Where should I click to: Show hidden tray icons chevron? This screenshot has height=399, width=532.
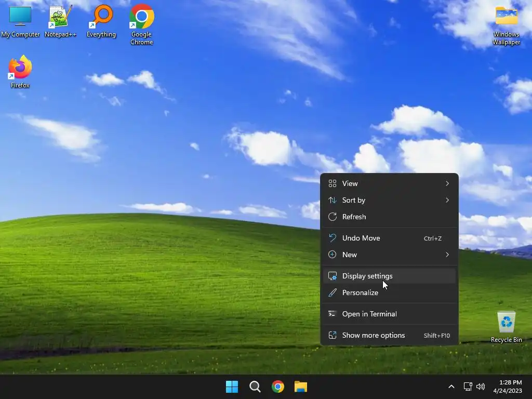coord(451,387)
